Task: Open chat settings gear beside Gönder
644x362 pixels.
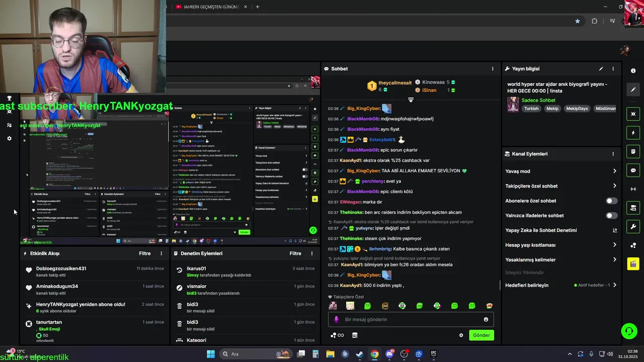Action: click(x=461, y=335)
